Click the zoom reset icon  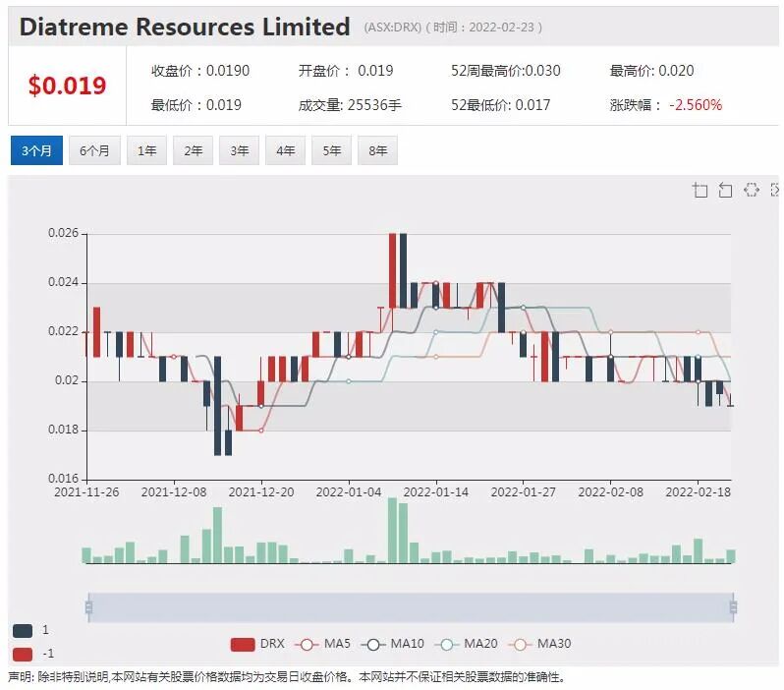tap(725, 190)
